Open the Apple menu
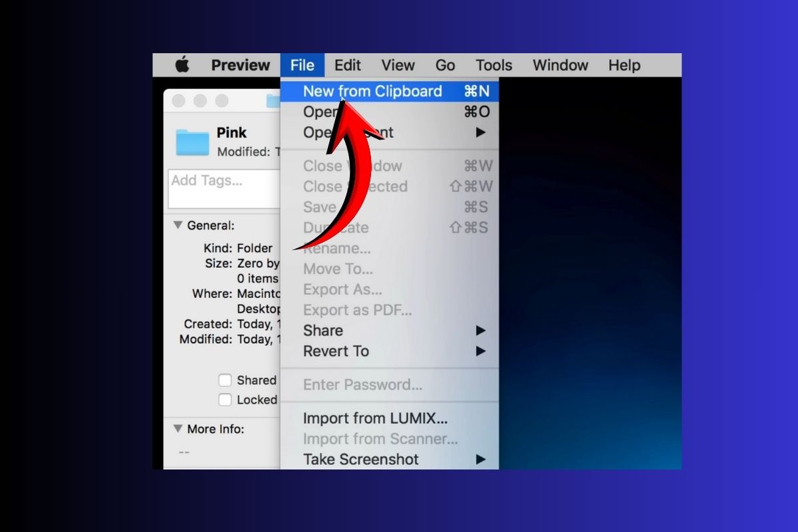 [182, 65]
